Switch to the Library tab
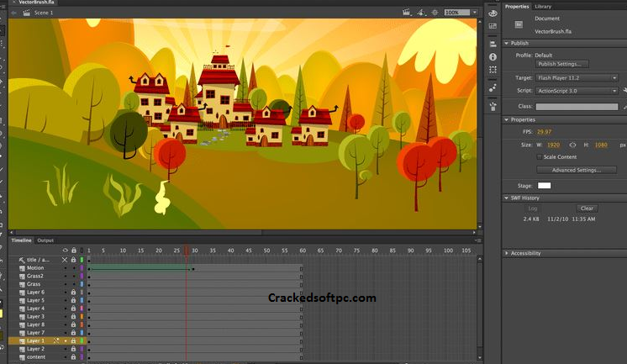 543,7
